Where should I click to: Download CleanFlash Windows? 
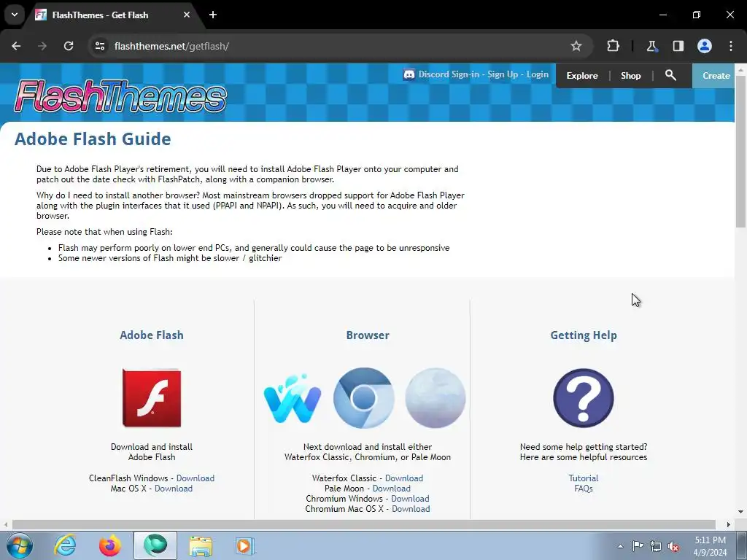[x=196, y=478]
